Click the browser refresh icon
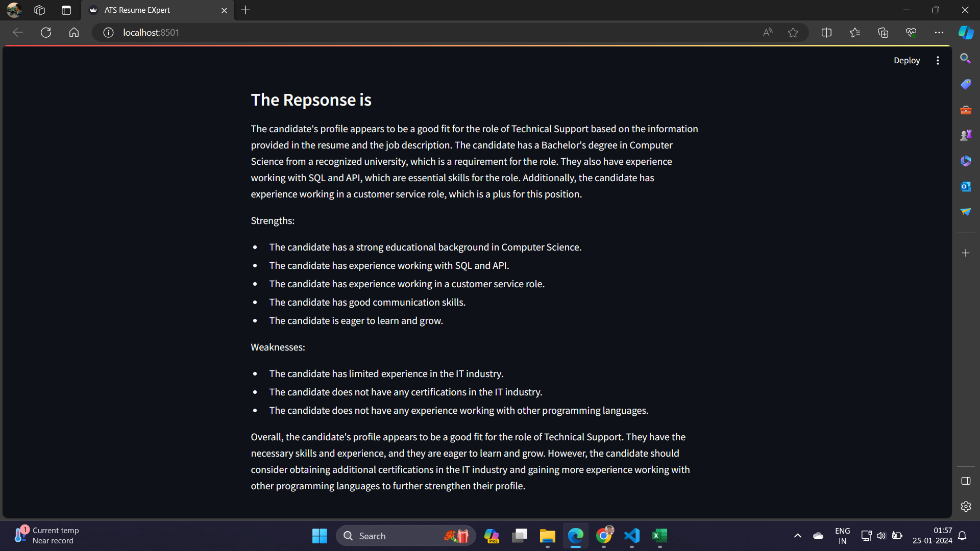The height and width of the screenshot is (551, 980). point(46,33)
